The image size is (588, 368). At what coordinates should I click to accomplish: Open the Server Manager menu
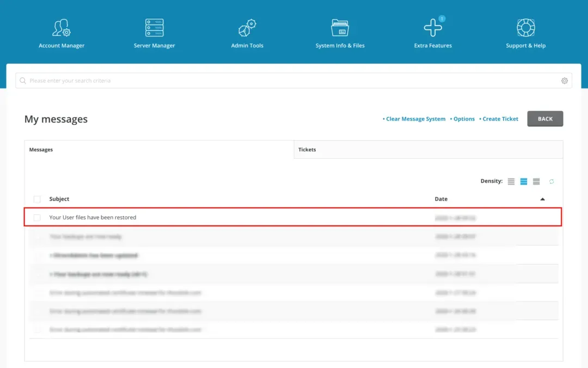pos(154,33)
